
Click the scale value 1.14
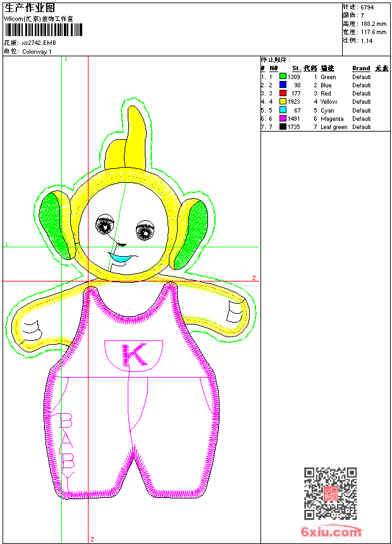[367, 40]
